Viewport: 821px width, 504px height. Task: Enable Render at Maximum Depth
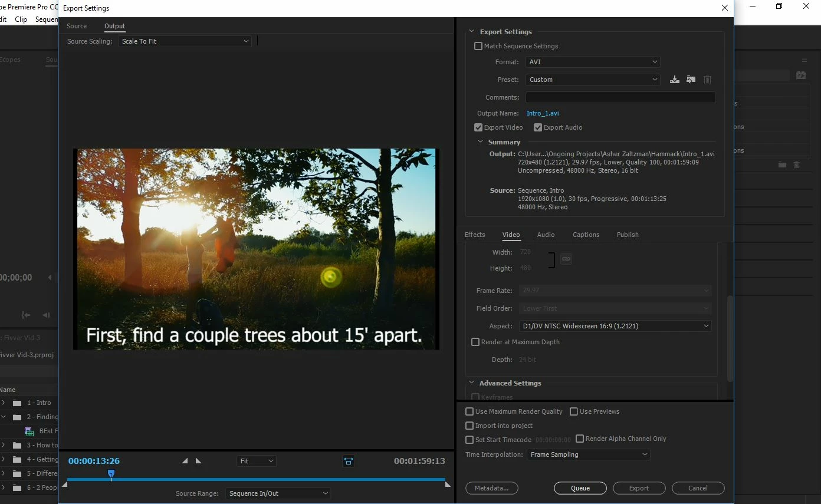[x=475, y=342]
